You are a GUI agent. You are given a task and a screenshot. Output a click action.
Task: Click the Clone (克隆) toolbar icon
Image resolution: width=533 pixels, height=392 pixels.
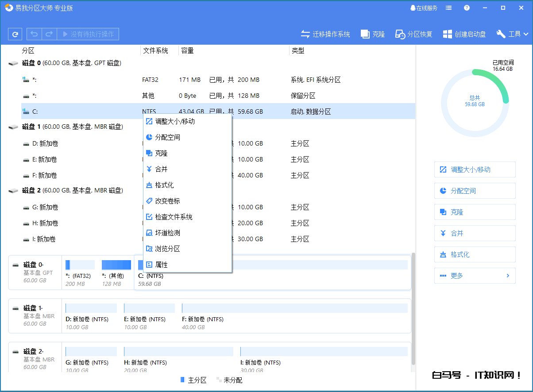[x=373, y=34]
